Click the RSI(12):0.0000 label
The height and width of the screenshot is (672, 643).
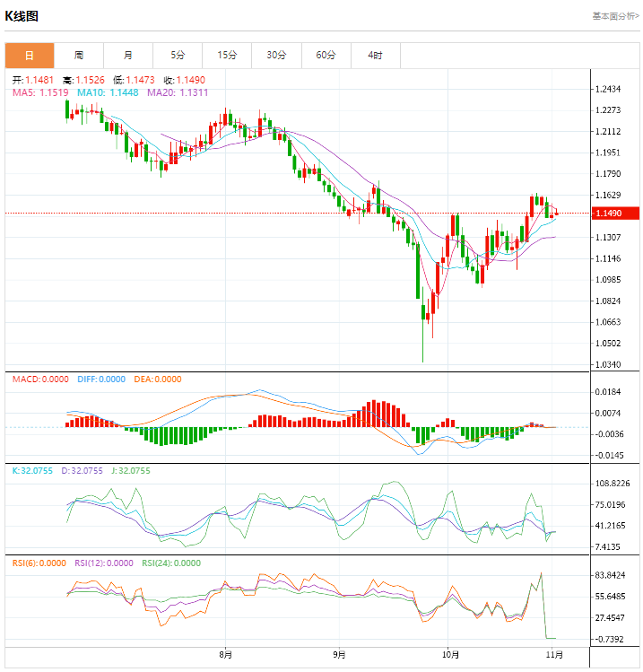[104, 563]
